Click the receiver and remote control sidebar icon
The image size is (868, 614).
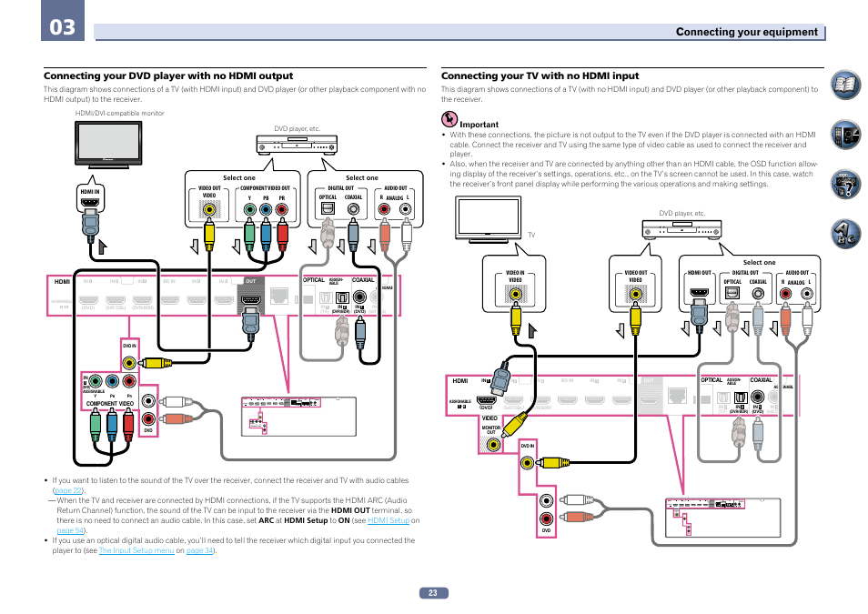pos(845,135)
